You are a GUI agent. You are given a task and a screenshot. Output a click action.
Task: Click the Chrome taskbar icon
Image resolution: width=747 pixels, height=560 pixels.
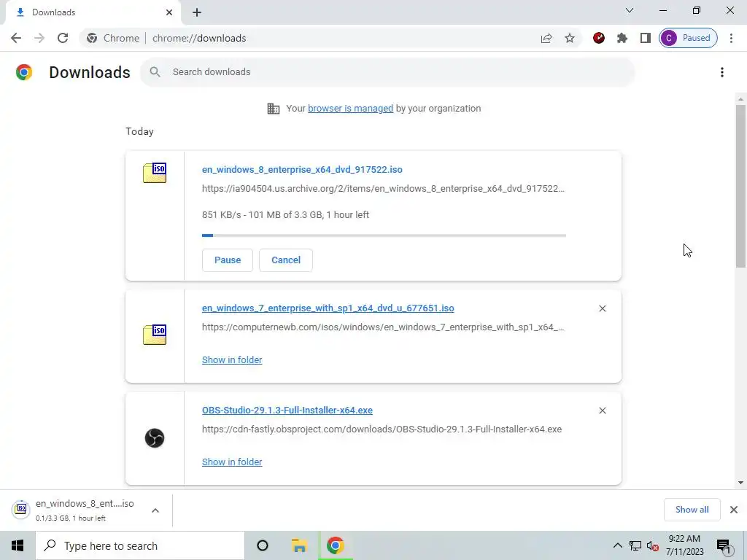pos(336,545)
